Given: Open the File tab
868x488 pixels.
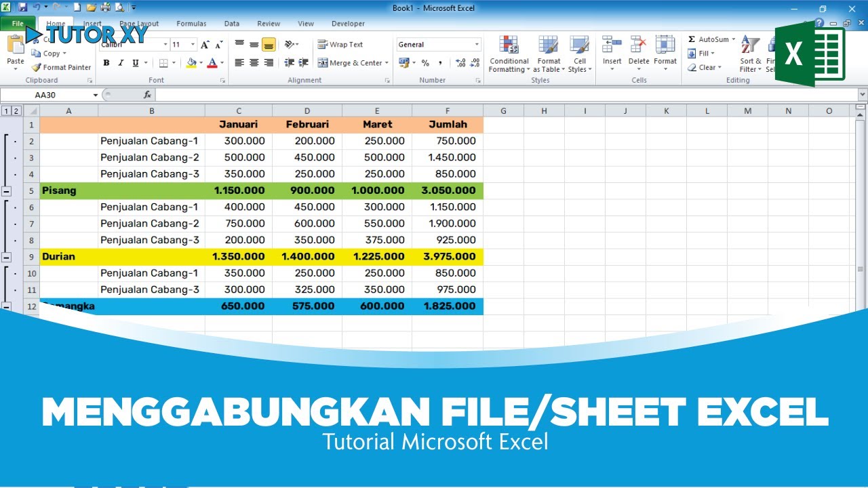Looking at the screenshot, I should pyautogui.click(x=18, y=24).
